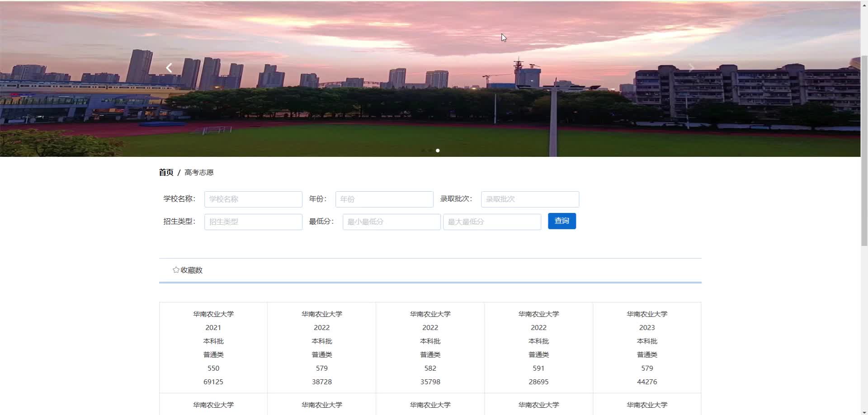Image resolution: width=868 pixels, height=415 pixels.
Task: Focus the 最小最低分 input field
Action: 392,222
